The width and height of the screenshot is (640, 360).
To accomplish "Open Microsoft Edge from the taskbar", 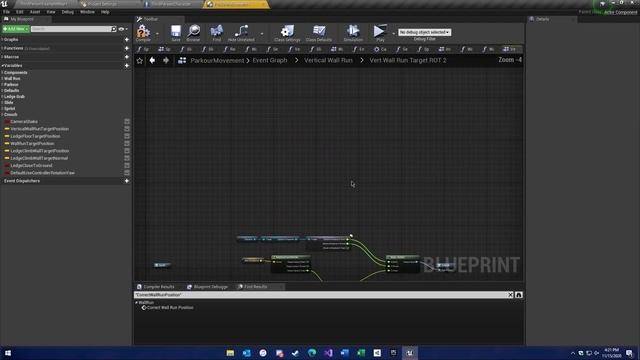I will pos(312,353).
